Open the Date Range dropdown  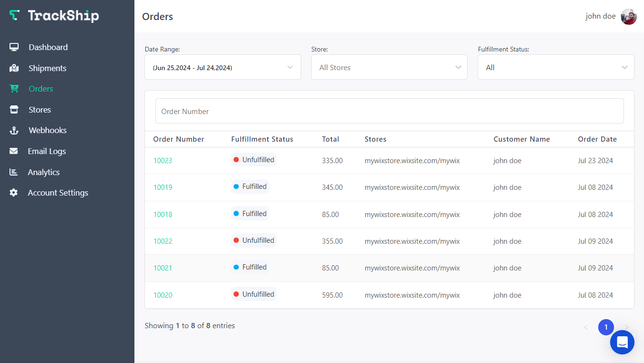pyautogui.click(x=223, y=67)
